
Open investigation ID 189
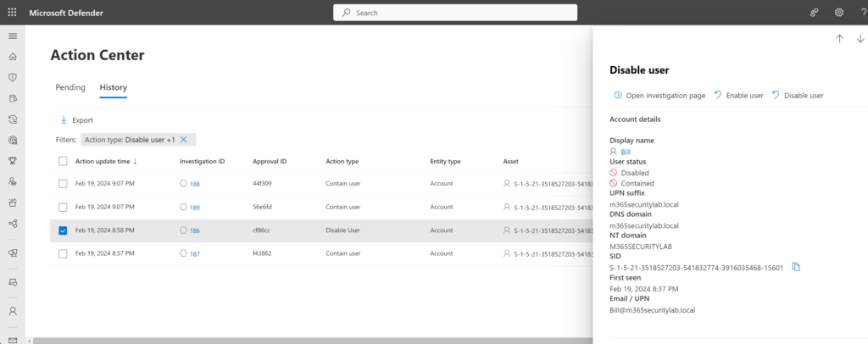pos(195,208)
